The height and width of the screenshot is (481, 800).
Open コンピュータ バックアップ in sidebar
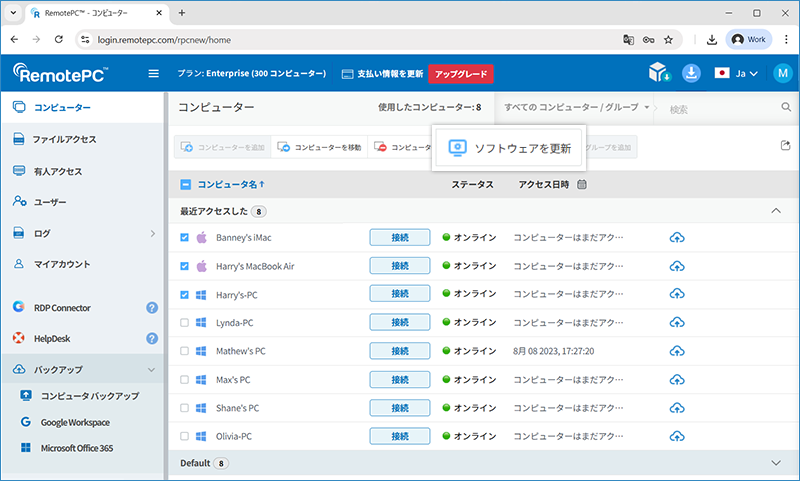(90, 396)
